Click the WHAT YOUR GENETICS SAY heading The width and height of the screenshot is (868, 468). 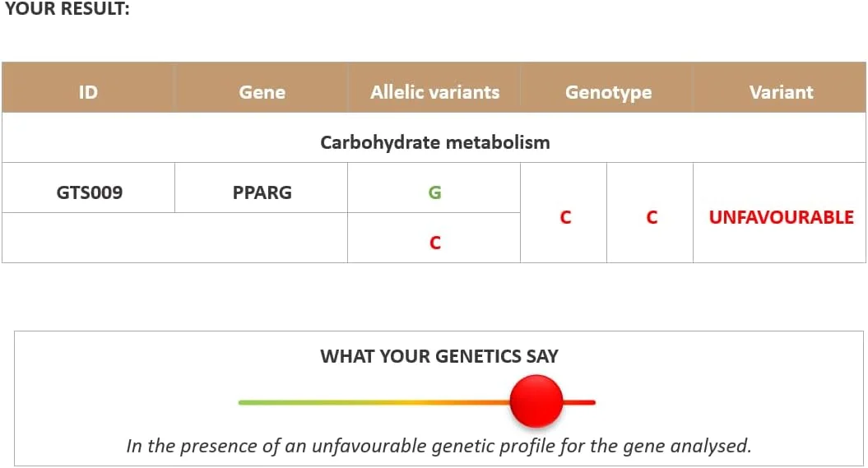pyautogui.click(x=439, y=356)
